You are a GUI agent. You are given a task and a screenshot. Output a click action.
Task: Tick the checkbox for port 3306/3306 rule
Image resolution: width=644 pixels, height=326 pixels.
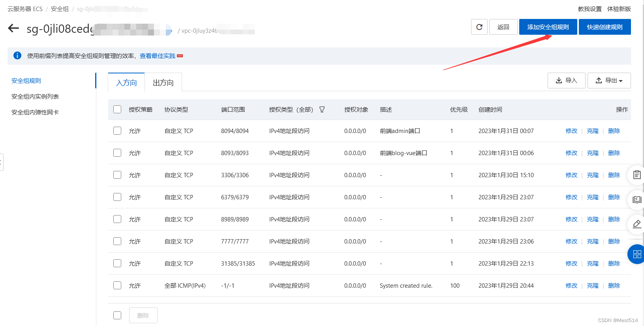click(x=117, y=175)
